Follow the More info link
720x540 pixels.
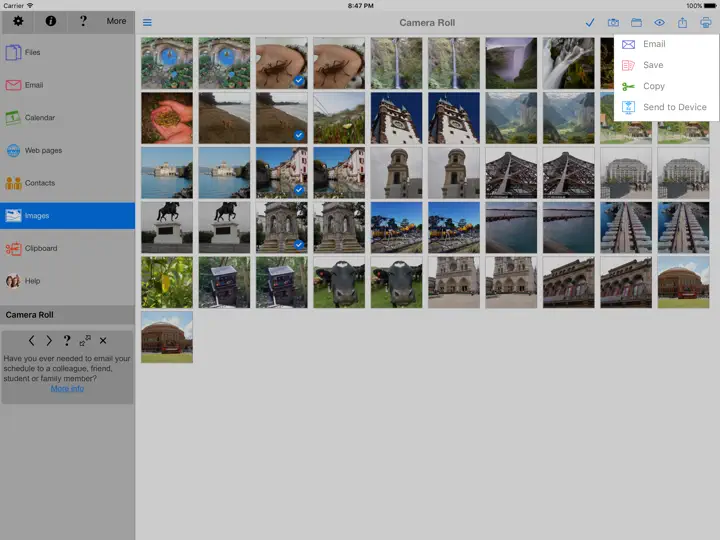67,388
